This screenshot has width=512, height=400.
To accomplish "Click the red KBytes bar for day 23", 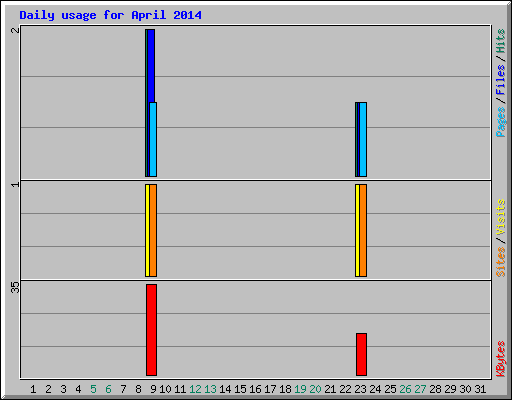I will [x=361, y=354].
